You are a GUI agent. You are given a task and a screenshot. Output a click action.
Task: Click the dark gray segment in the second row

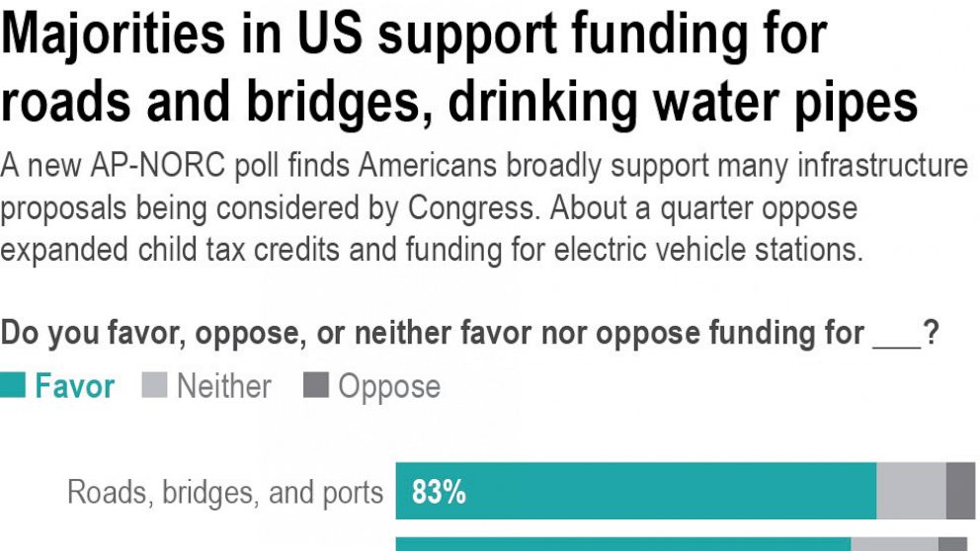[x=952, y=544]
